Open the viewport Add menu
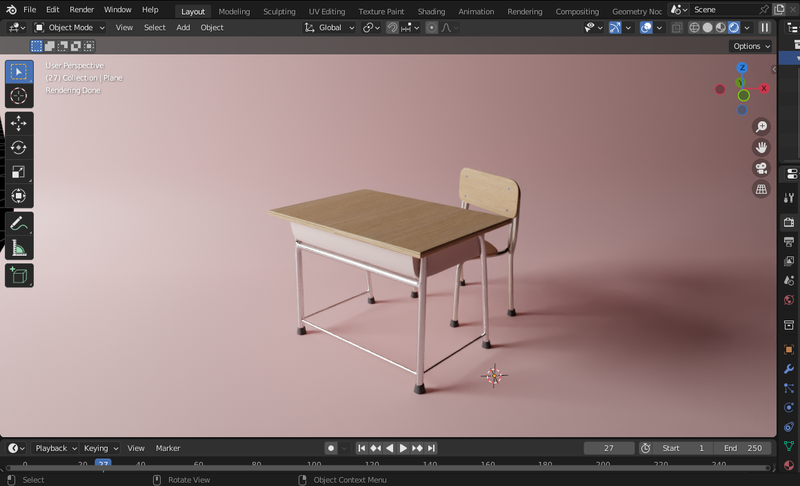 [183, 28]
